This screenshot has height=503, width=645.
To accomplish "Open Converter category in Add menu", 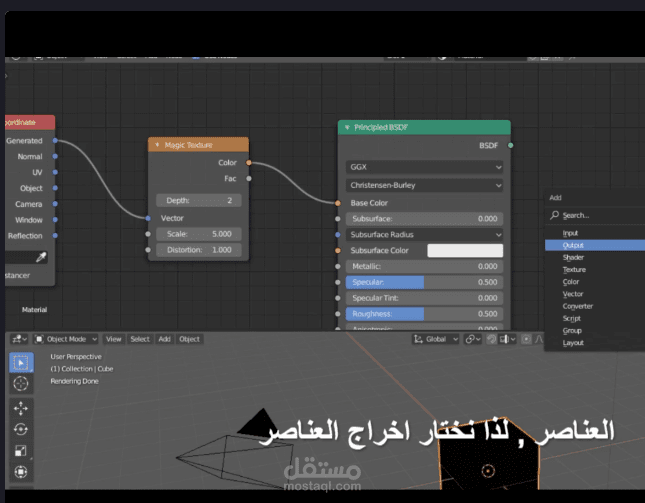I will [595, 306].
